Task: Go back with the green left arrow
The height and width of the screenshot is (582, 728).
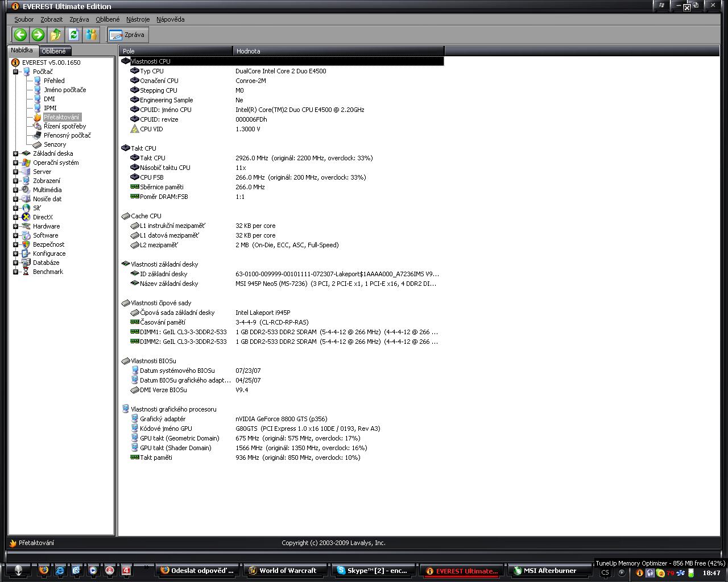Action: point(20,35)
